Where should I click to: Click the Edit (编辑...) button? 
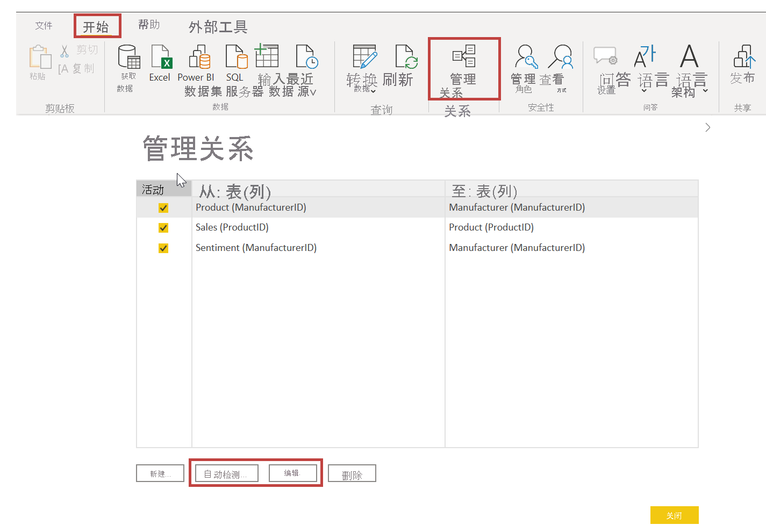click(292, 473)
